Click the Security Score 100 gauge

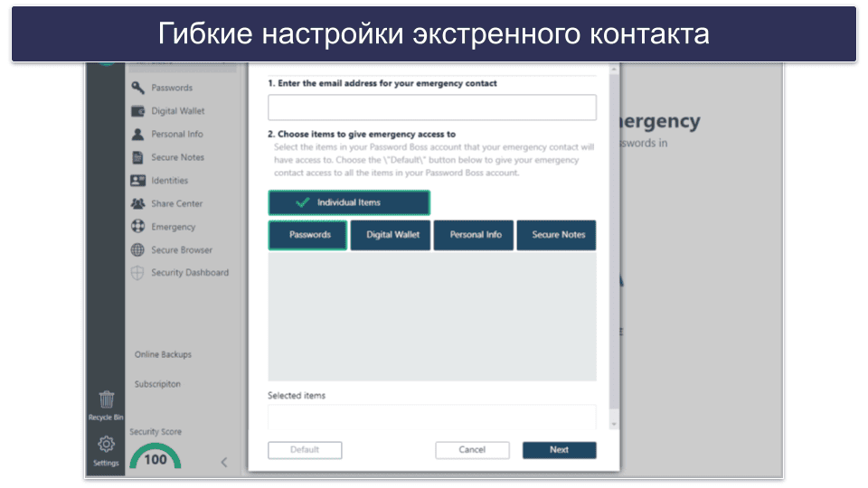click(x=155, y=457)
